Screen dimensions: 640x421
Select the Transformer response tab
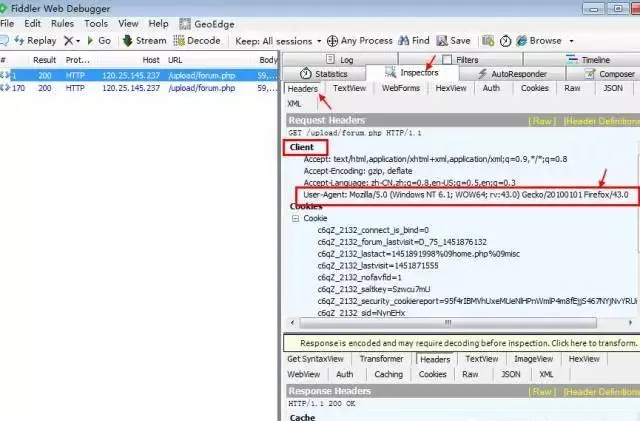tap(381, 359)
